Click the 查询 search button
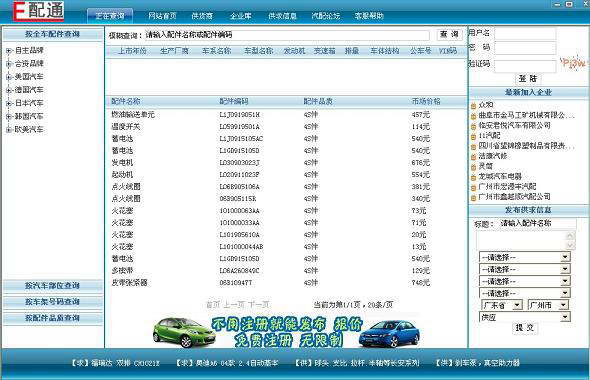 pos(449,35)
